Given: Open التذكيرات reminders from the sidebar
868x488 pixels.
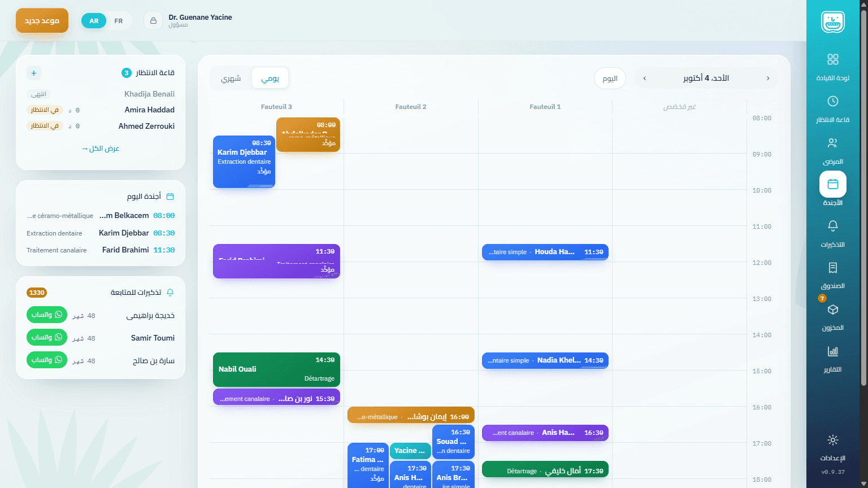Looking at the screenshot, I should coord(832,234).
